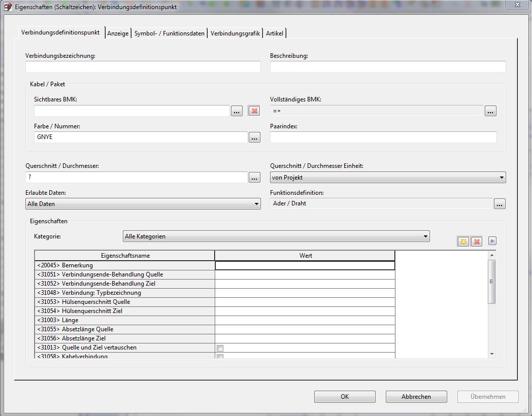This screenshot has height=416, width=532.
Task: Click the Abbrechen button
Action: pyautogui.click(x=416, y=397)
